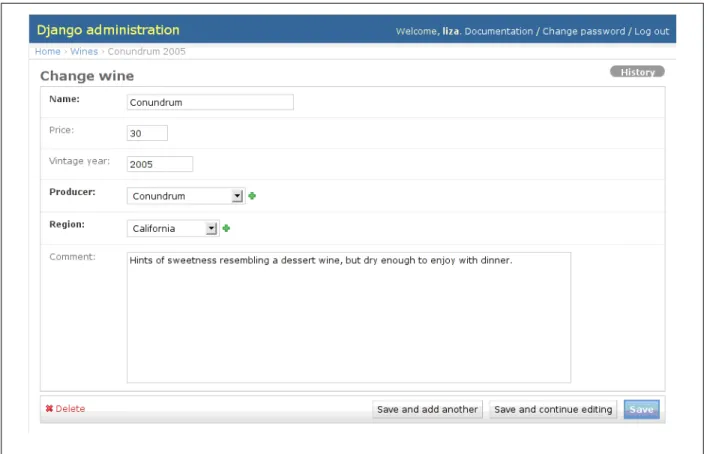
Task: Click into the Comment text area
Action: click(x=349, y=317)
